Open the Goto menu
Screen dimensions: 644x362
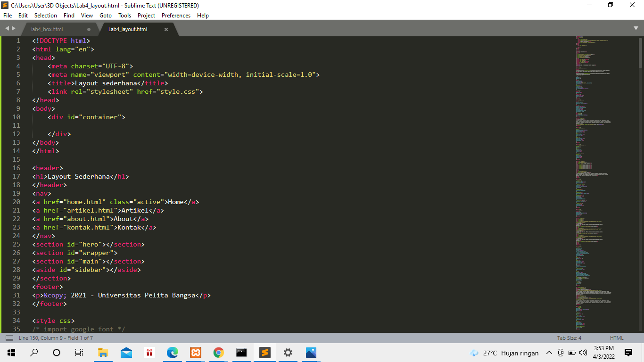pyautogui.click(x=106, y=16)
